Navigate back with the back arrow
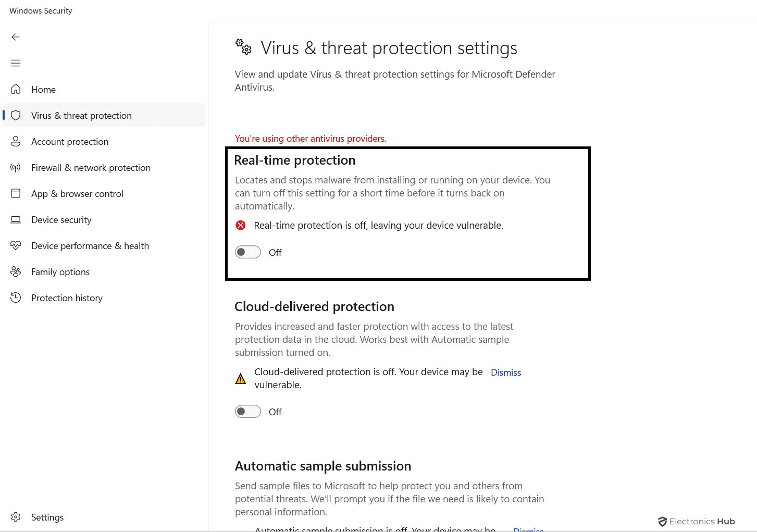The width and height of the screenshot is (757, 532). point(16,37)
